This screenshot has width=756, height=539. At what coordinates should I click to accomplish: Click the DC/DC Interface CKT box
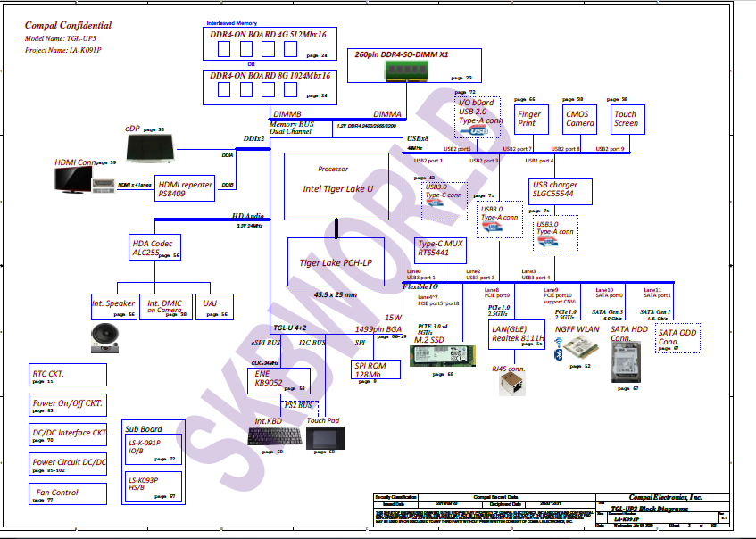(x=68, y=435)
